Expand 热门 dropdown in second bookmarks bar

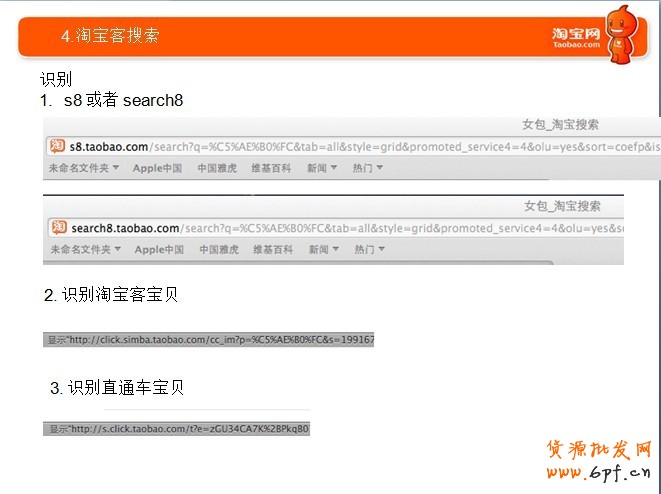pos(369,249)
